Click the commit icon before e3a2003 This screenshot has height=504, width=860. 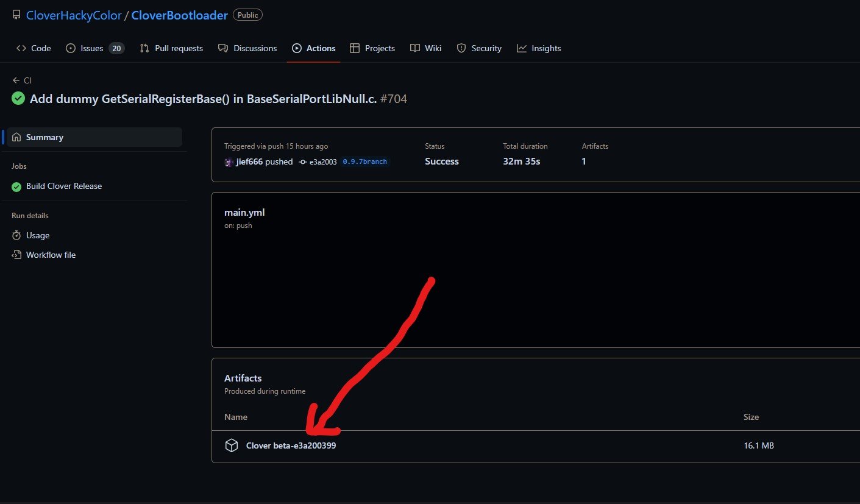coord(302,162)
